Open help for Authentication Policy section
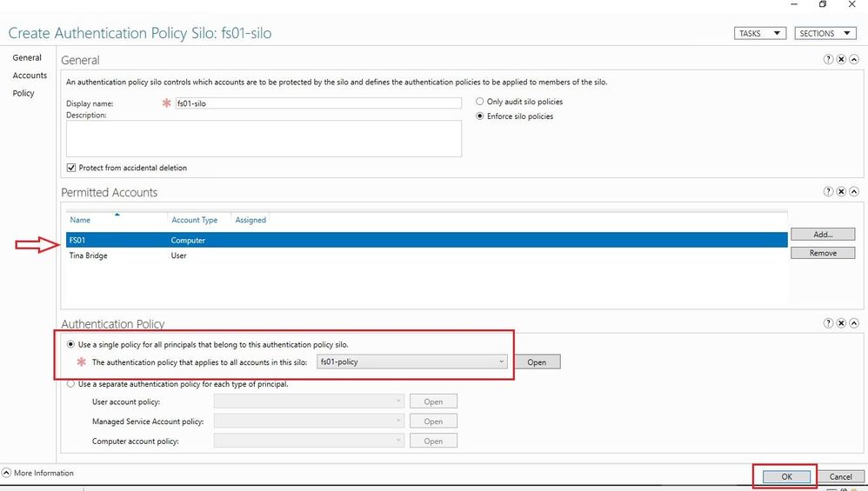868x491 pixels. (x=828, y=323)
